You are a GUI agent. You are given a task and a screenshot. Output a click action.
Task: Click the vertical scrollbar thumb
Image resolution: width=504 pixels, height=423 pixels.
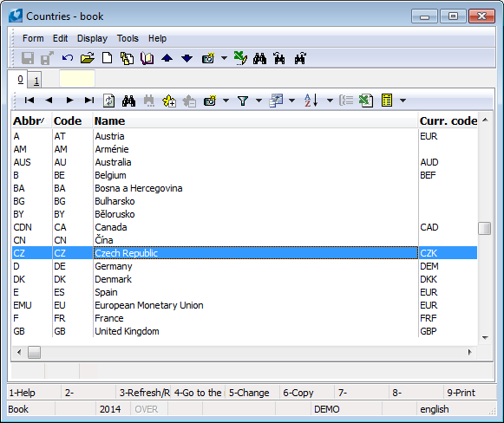pos(484,228)
